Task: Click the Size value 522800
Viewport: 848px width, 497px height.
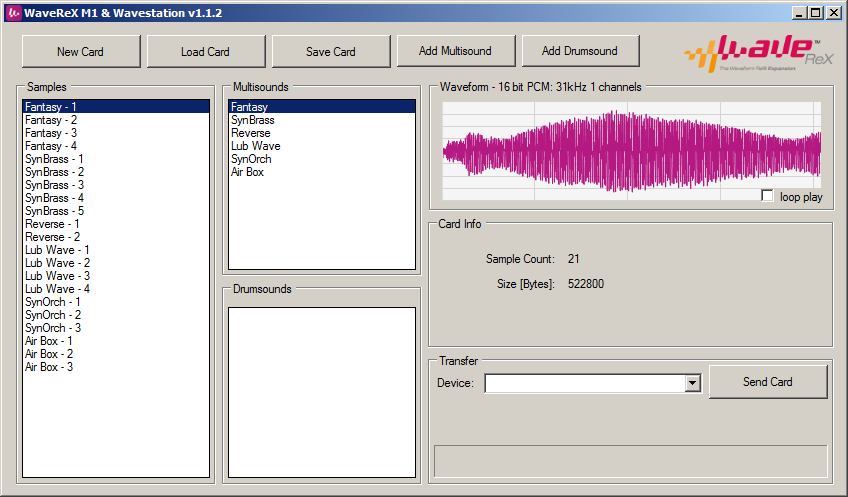Action: [x=586, y=283]
